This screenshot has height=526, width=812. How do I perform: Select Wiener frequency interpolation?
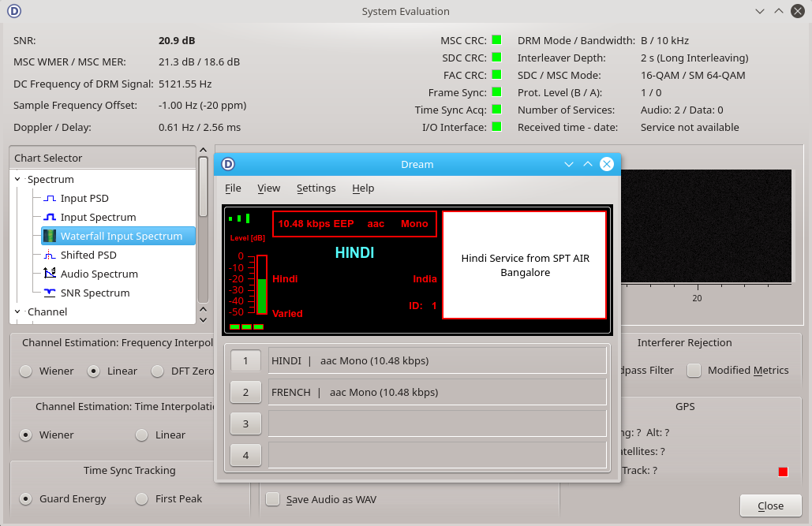pyautogui.click(x=25, y=371)
